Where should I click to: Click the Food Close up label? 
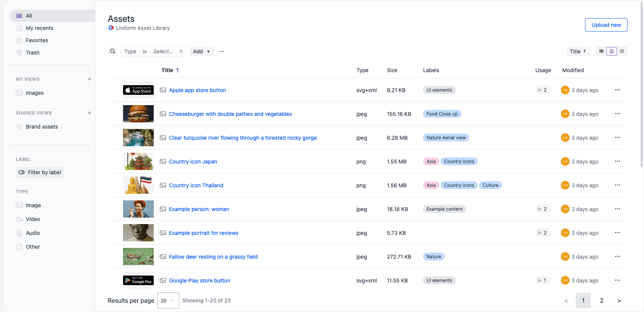(x=442, y=114)
